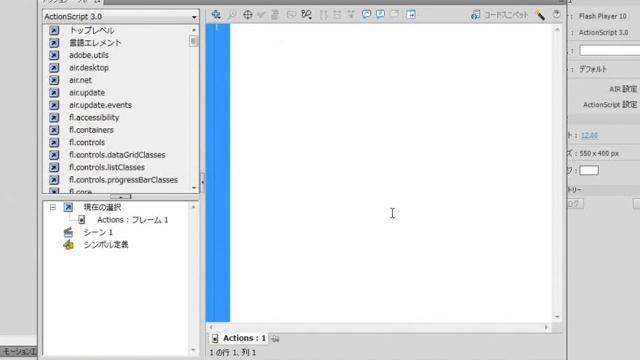Click apply block comment icon

[x=367, y=15]
